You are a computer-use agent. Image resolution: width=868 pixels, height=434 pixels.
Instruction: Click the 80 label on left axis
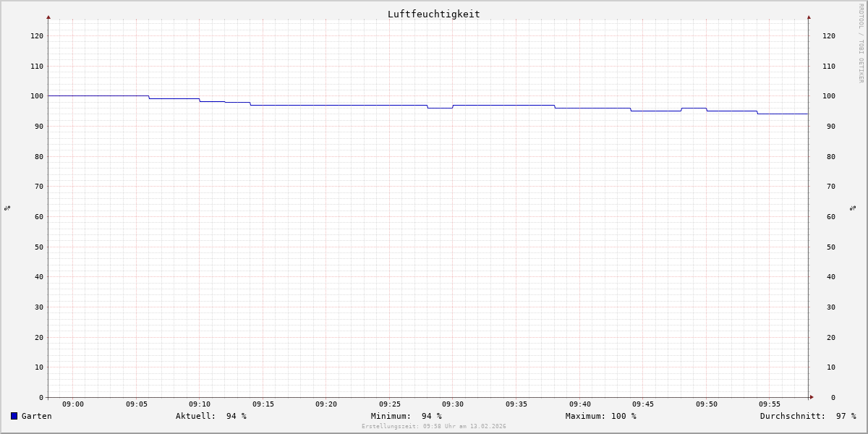click(x=39, y=156)
